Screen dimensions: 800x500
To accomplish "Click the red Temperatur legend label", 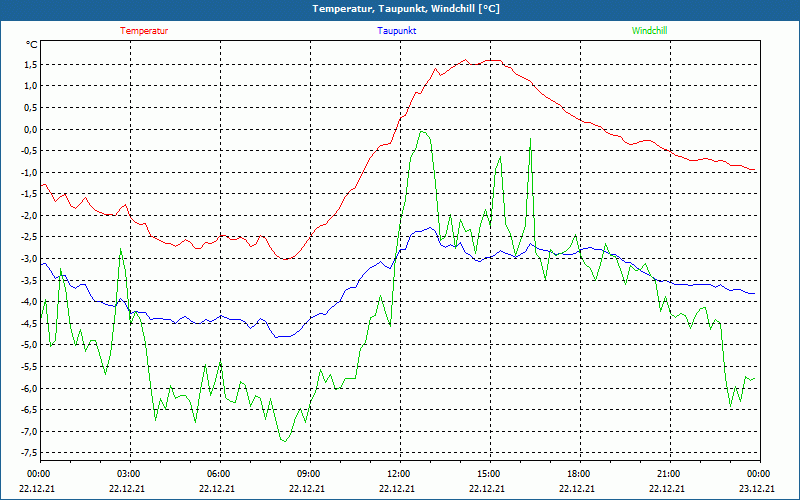I will [x=144, y=31].
